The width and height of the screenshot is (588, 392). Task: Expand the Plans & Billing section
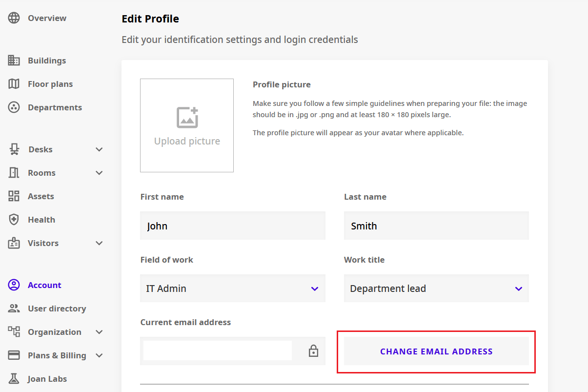[99, 355]
